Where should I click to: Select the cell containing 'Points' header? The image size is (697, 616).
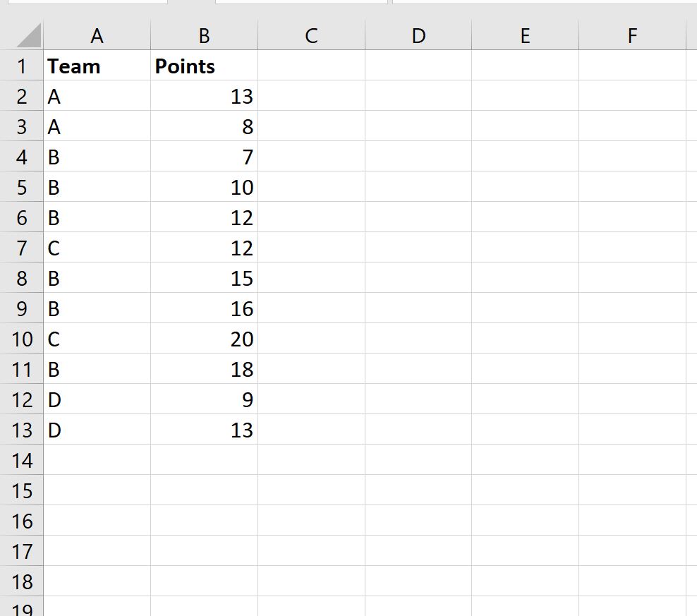203,66
